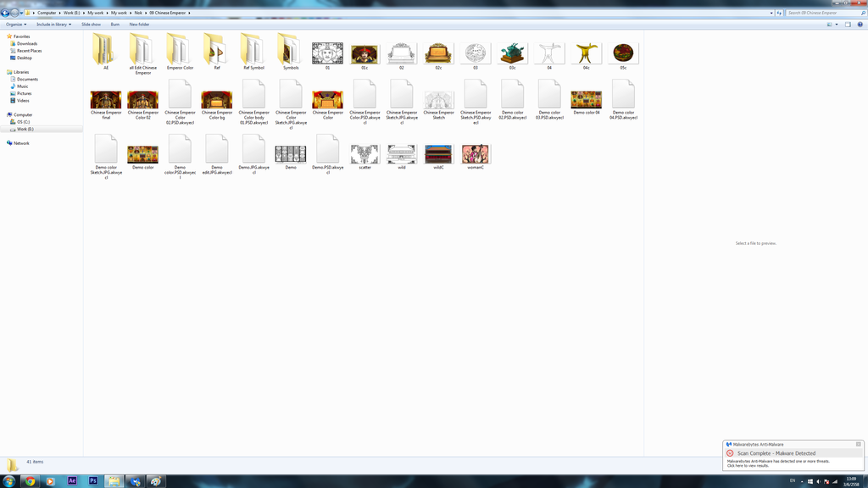Open the Ref Symbol folder

(x=253, y=51)
